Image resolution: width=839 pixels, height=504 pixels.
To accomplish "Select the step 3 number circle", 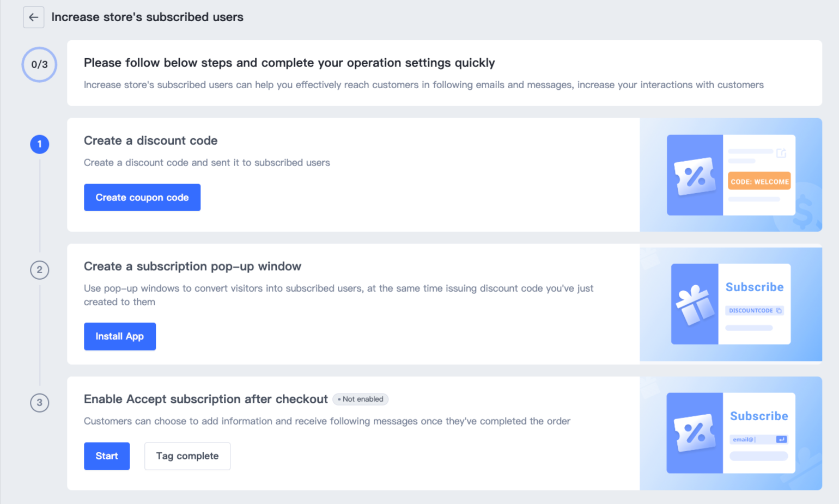I will (x=39, y=403).
